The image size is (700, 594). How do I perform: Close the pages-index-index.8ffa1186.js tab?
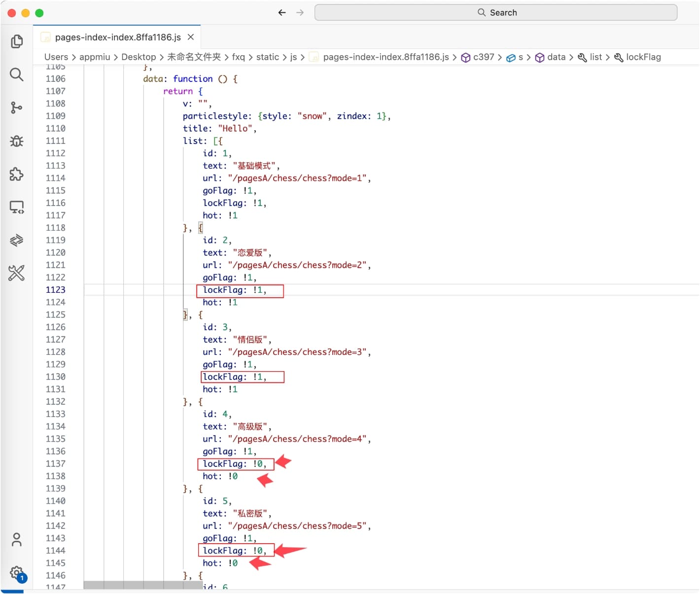191,37
